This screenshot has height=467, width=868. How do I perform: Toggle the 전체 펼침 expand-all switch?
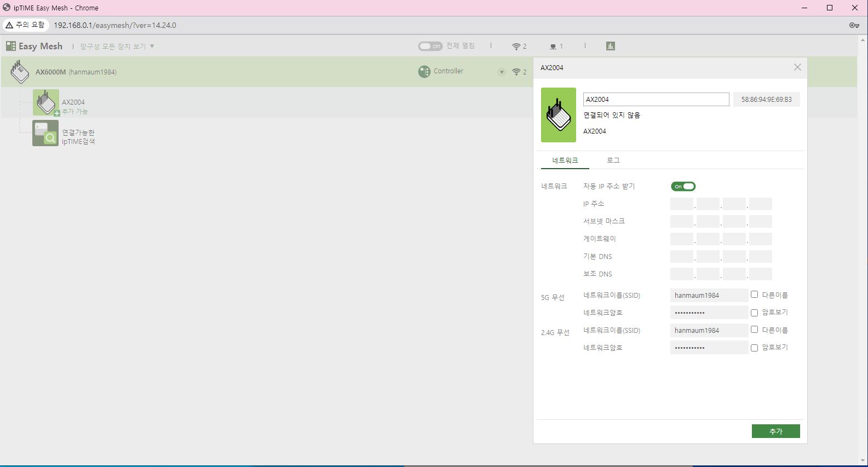tap(430, 46)
